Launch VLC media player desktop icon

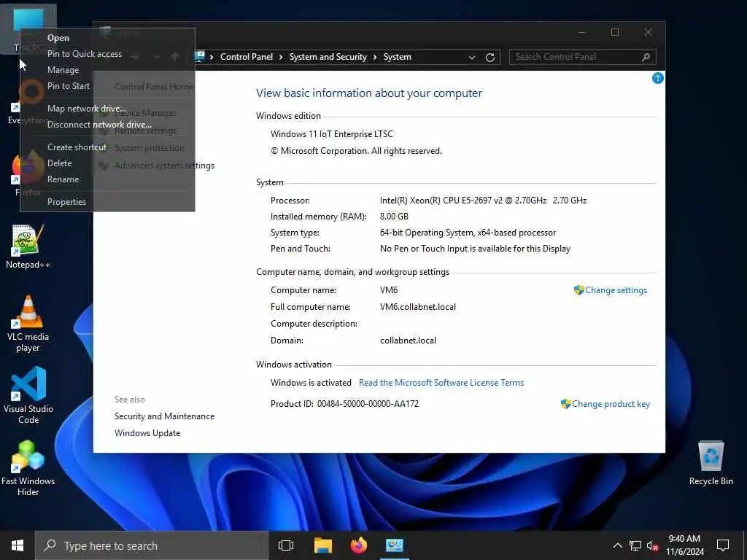pyautogui.click(x=28, y=324)
